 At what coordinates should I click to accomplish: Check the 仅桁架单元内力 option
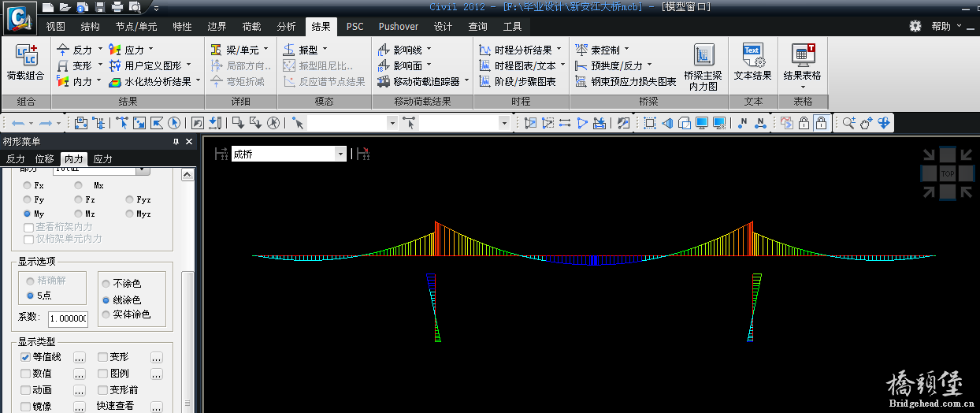tap(29, 239)
